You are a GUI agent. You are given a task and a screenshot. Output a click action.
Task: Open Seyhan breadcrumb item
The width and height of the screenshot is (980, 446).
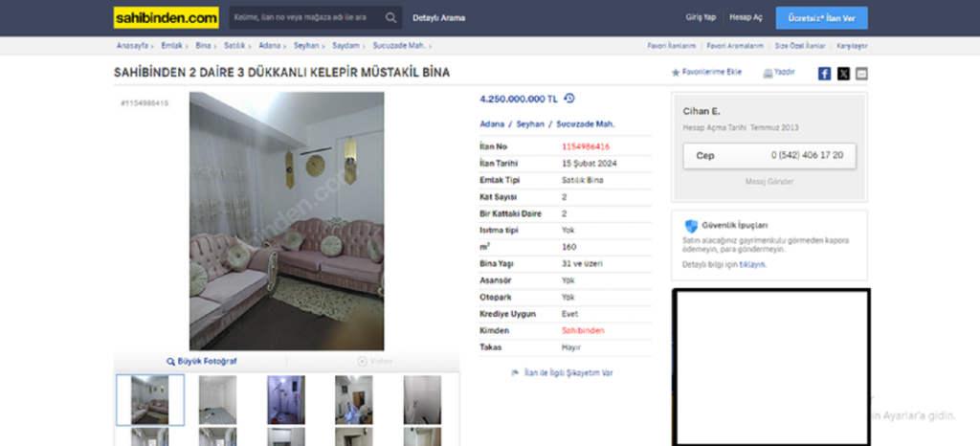pos(306,46)
